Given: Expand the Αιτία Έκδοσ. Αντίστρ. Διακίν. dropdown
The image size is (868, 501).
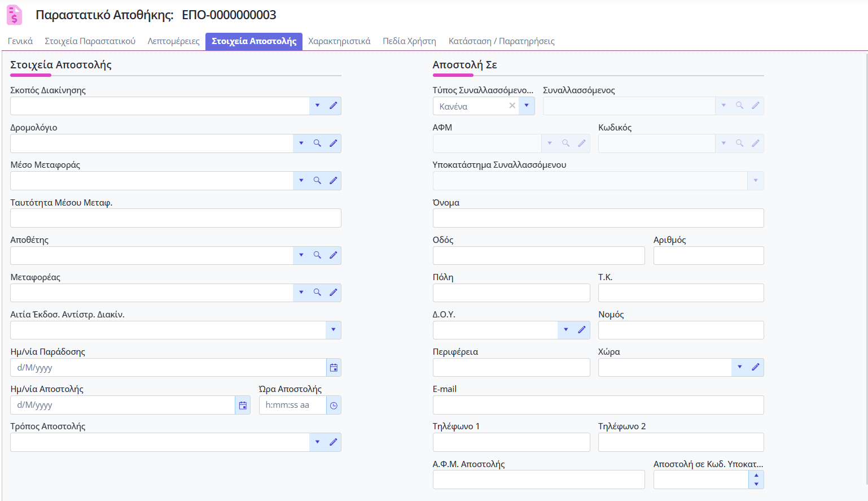Looking at the screenshot, I should [x=334, y=330].
